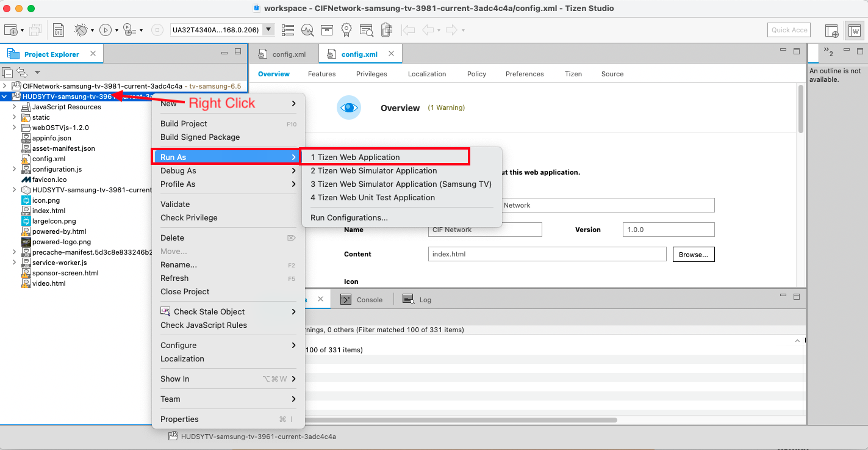Screen dimensions: 868x450
Task: Click Link with Editor icon in Project Explorer
Action: point(21,72)
